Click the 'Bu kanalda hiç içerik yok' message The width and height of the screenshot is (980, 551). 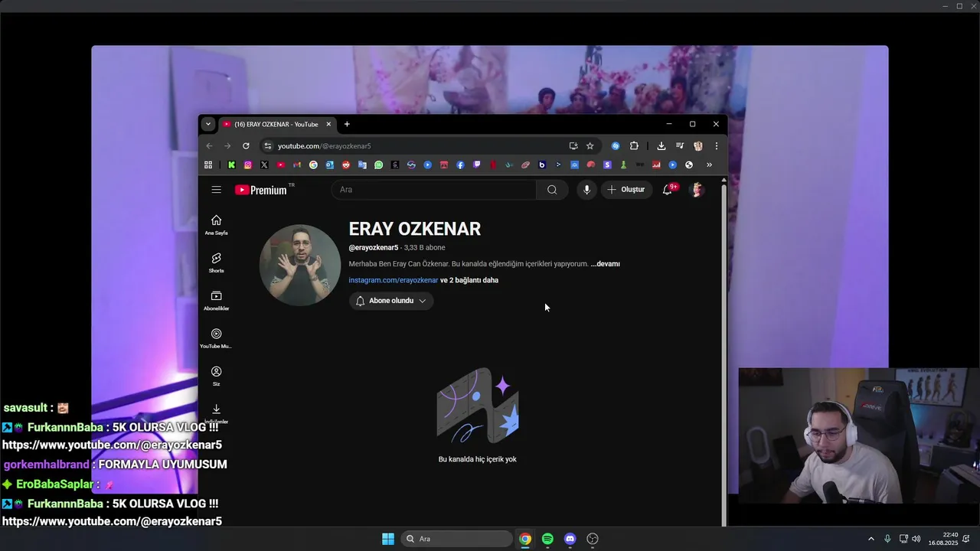click(x=478, y=459)
